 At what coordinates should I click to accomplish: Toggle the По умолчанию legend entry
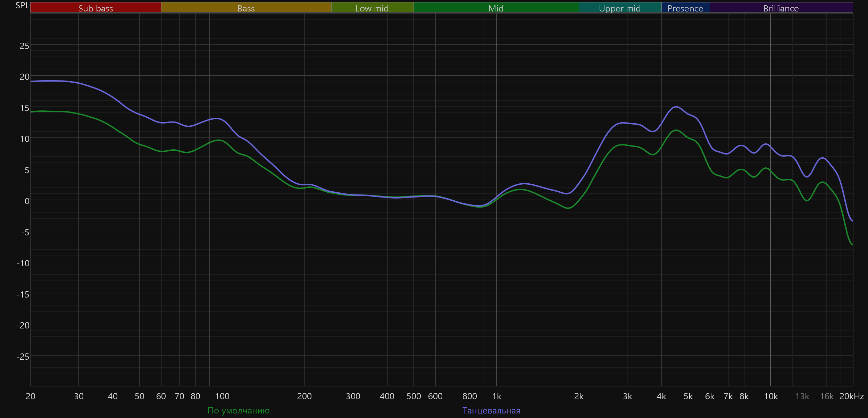click(238, 410)
